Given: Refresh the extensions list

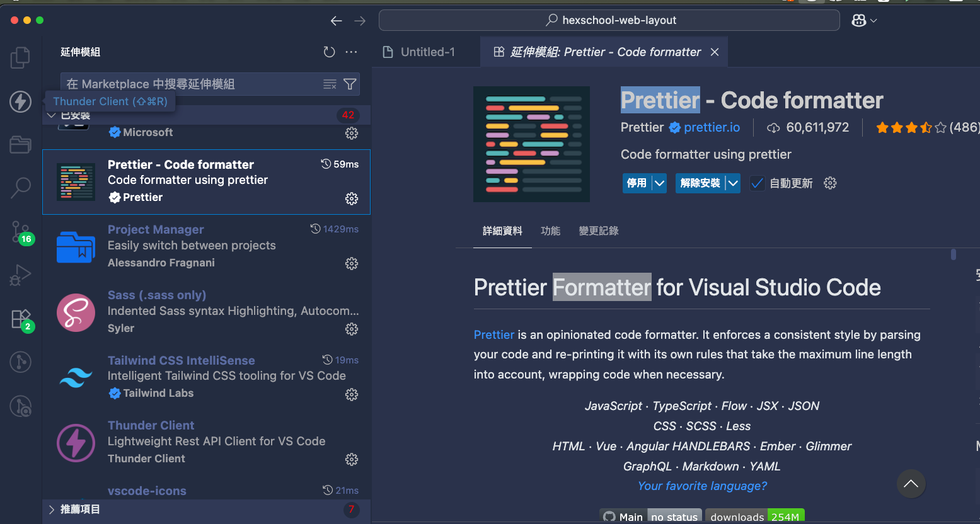Looking at the screenshot, I should click(x=329, y=52).
